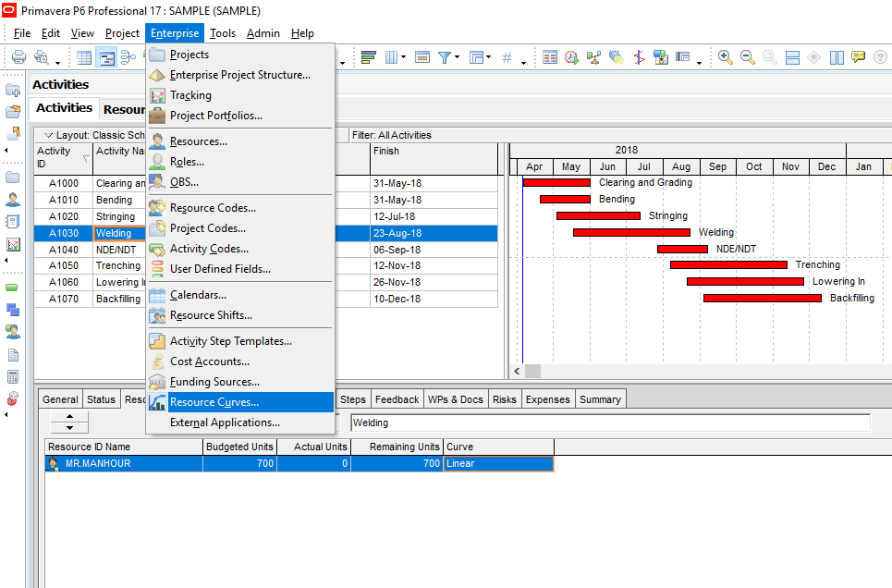This screenshot has height=588, width=892.
Task: Select the MR.MANHOUR resource row
Action: point(299,463)
